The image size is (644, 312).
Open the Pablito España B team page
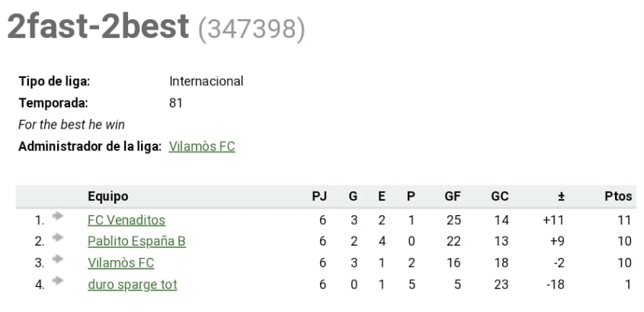[x=136, y=242]
